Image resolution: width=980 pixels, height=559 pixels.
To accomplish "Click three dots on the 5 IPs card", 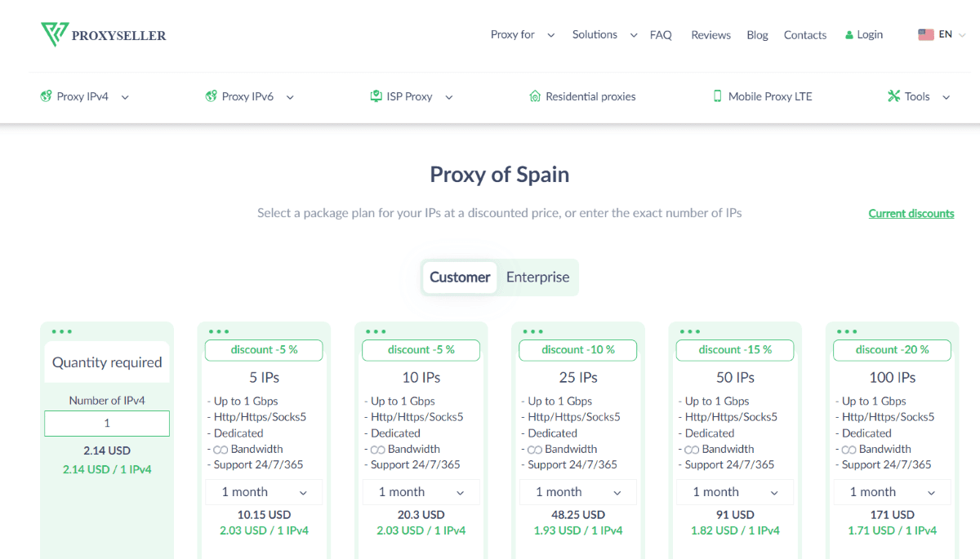I will coord(219,331).
